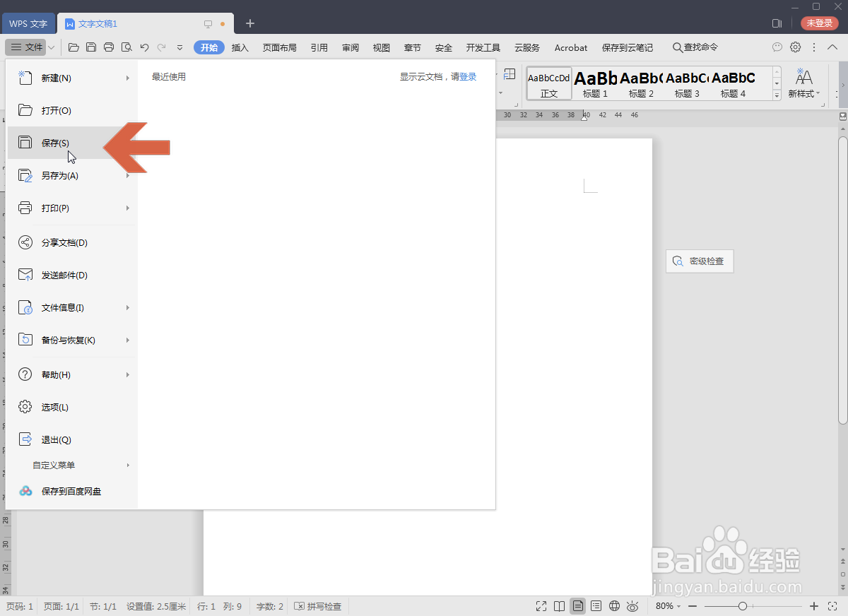Open the quick access toolbar customize dropdown
This screenshot has width=848, height=616.
tap(179, 47)
